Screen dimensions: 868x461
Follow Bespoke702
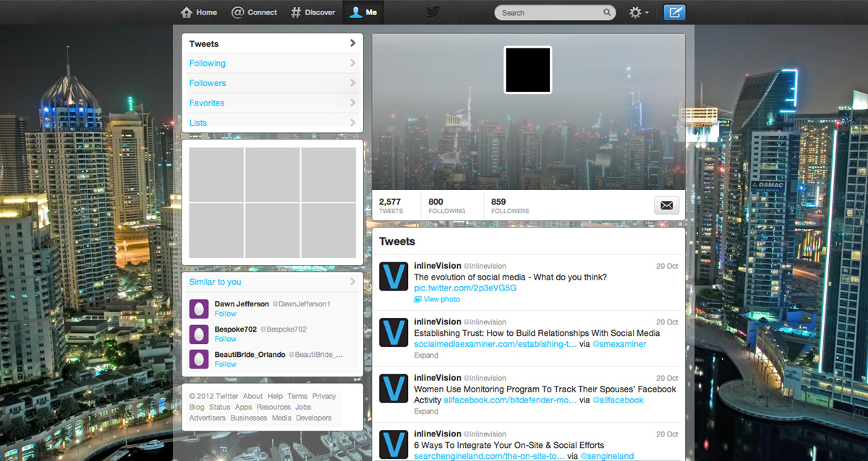point(225,339)
